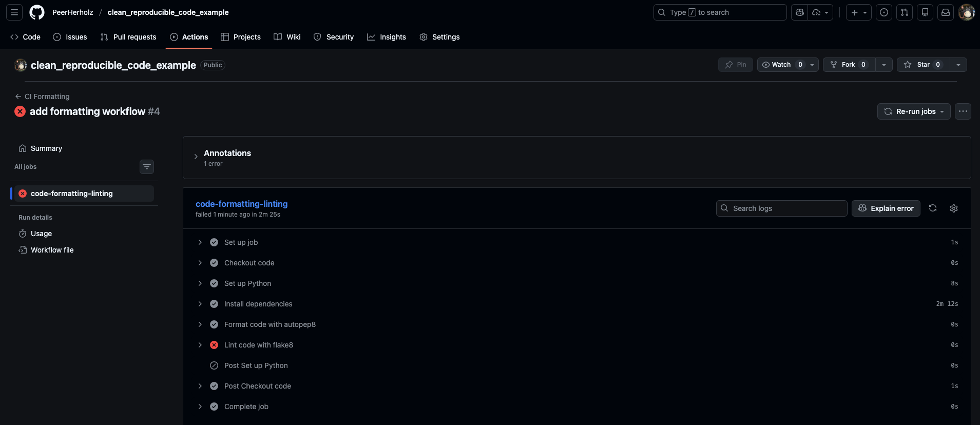Image resolution: width=980 pixels, height=425 pixels.
Task: Click the filter jobs icon
Action: [x=147, y=167]
